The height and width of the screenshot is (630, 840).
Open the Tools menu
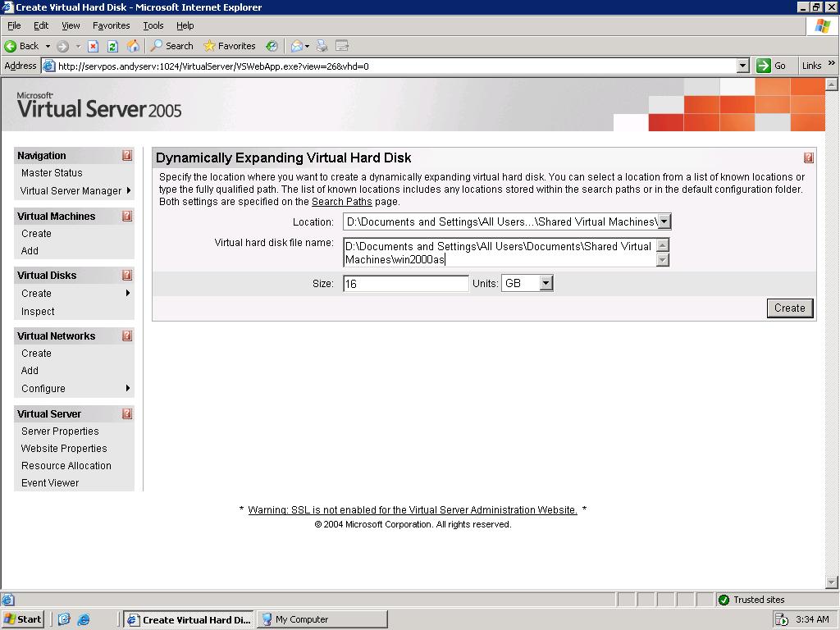(153, 25)
